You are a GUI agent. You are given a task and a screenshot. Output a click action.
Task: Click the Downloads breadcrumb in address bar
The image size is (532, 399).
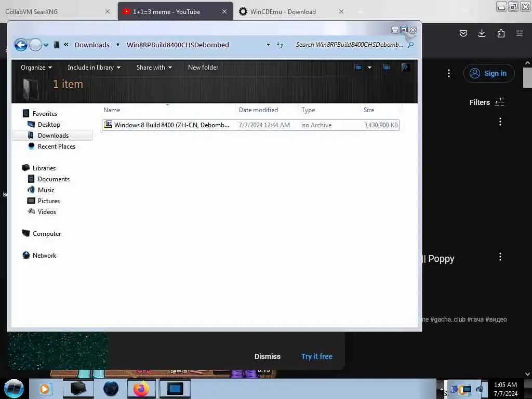click(92, 45)
